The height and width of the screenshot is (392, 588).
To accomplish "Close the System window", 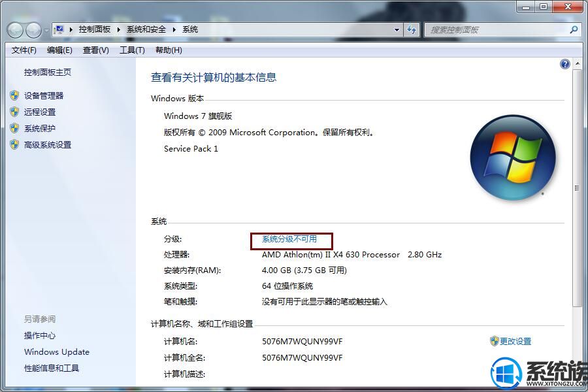I will click(568, 7).
